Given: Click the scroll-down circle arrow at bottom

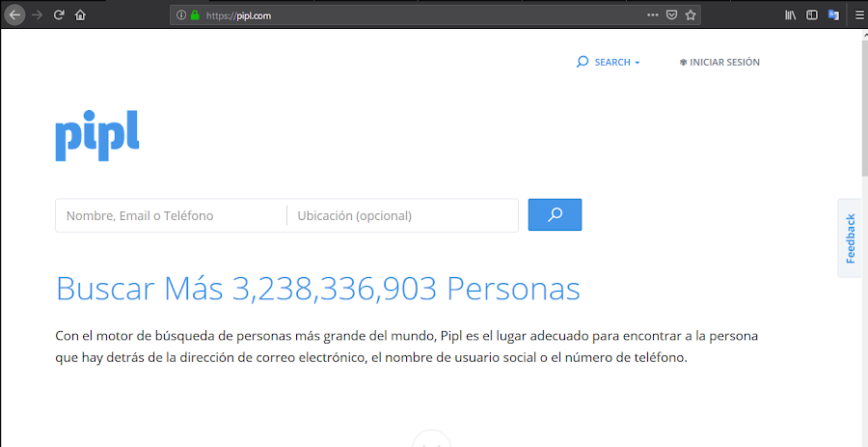Looking at the screenshot, I should pyautogui.click(x=431, y=438).
